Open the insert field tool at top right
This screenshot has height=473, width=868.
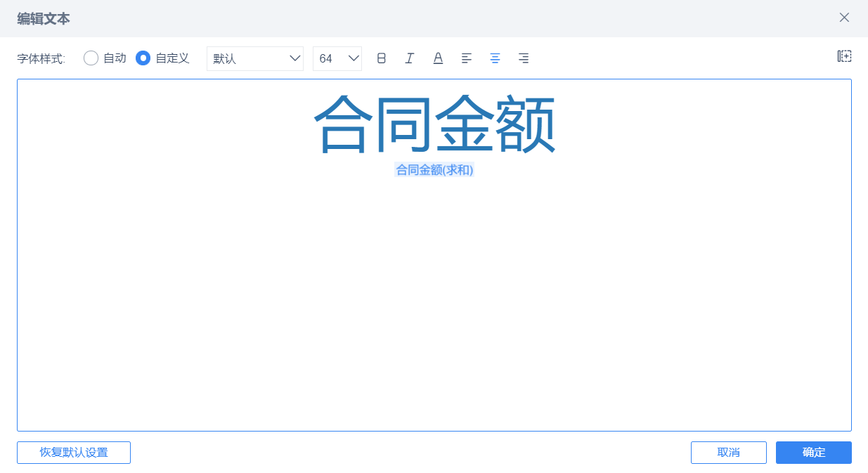click(843, 56)
